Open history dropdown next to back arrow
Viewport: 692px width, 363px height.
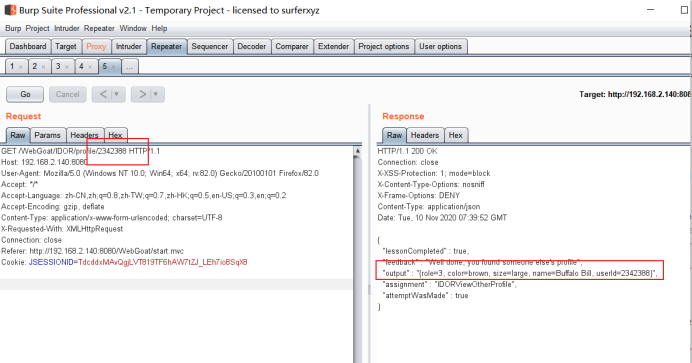[117, 94]
